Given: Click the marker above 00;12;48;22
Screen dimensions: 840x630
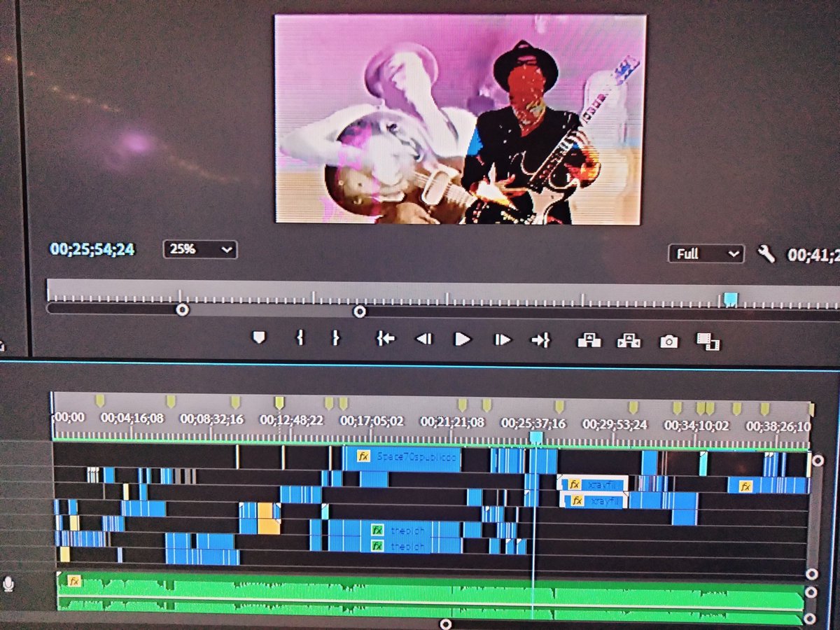Looking at the screenshot, I should point(279,402).
